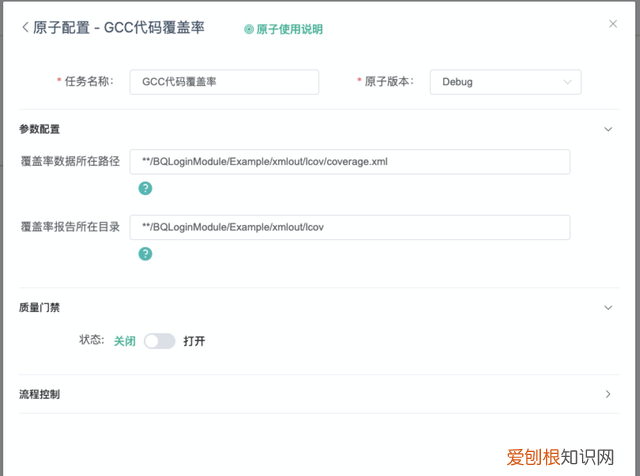Close the 原子配置 dialog with X
The width and height of the screenshot is (640, 476).
click(x=613, y=23)
